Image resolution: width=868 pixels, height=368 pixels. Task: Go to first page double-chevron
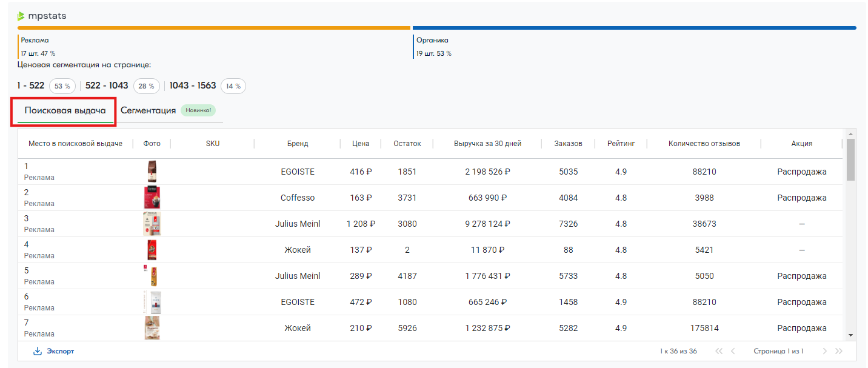pos(719,351)
